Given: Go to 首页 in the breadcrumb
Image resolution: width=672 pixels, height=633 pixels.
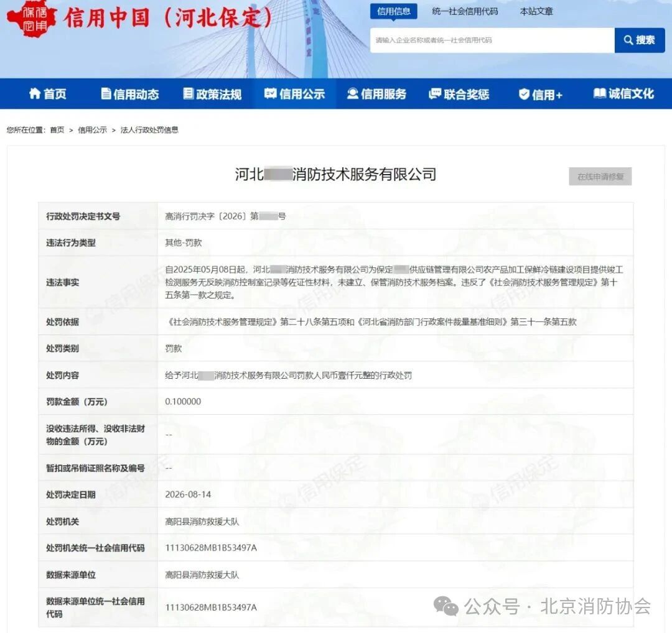Looking at the screenshot, I should (x=57, y=130).
